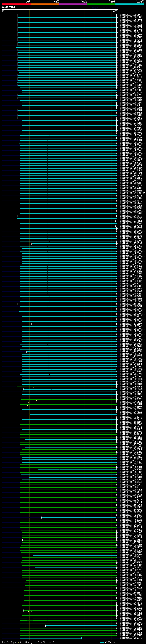Click hit name UniRef100_Q6AV46
The height and width of the screenshot is (644, 146).
pyautogui.click(x=131, y=387)
